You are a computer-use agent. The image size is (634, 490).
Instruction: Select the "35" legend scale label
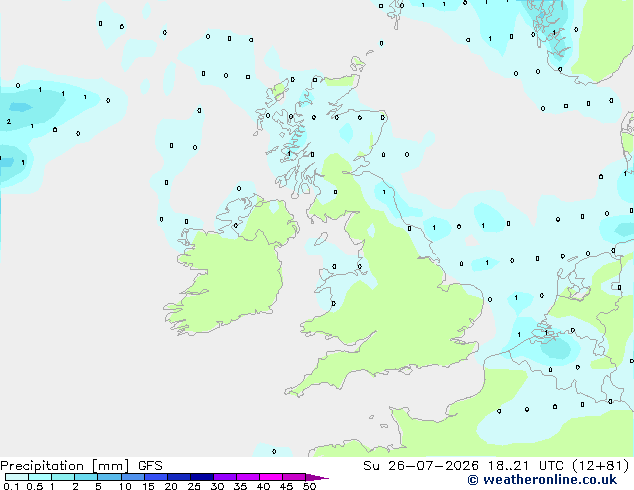click(240, 486)
